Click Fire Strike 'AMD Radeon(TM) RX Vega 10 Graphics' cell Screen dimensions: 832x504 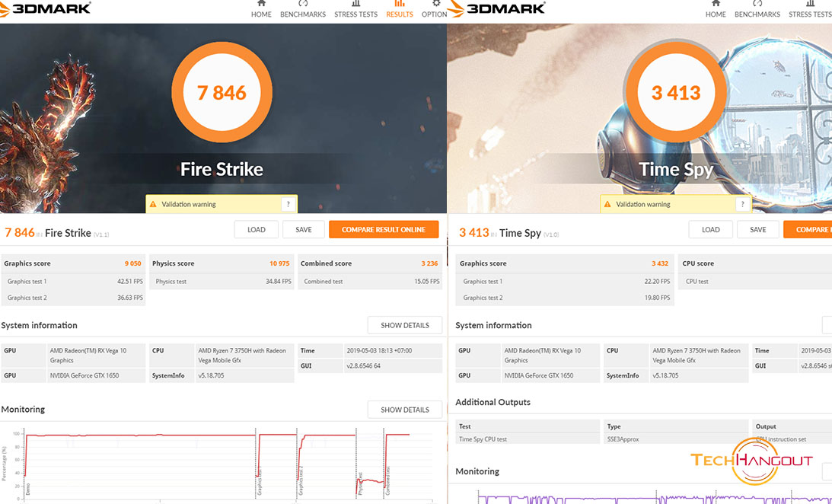[x=95, y=356]
